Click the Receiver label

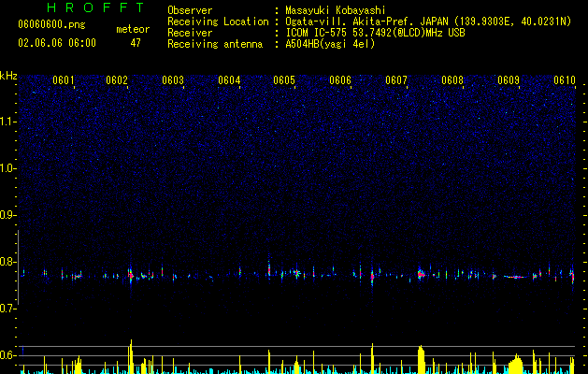(190, 33)
